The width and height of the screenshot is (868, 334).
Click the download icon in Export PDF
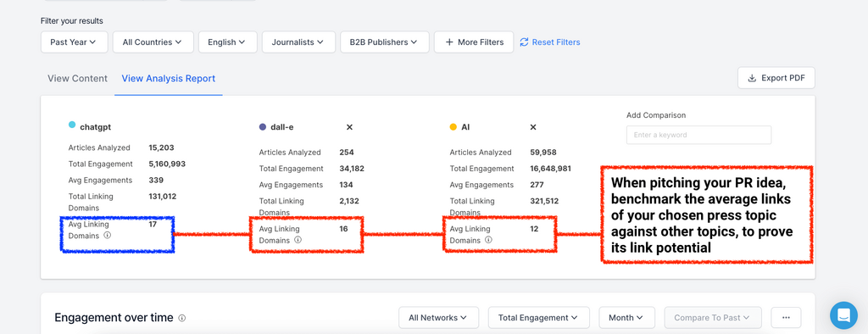(752, 78)
